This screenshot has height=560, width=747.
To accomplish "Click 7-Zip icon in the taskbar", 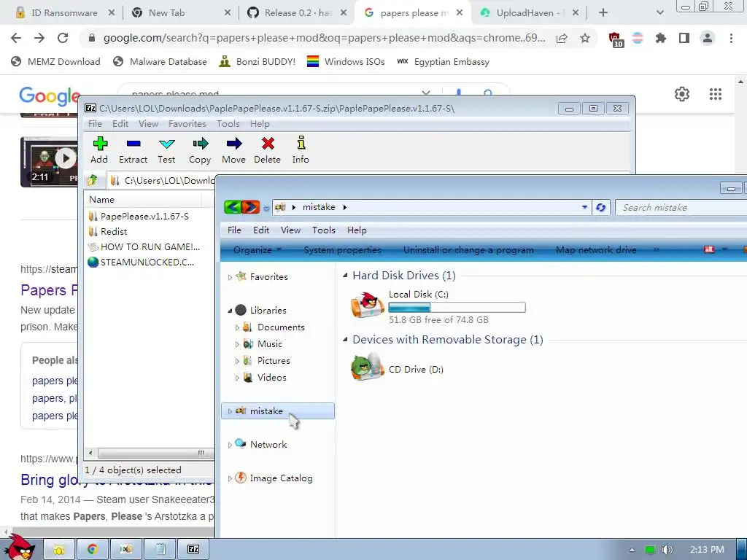I will 193,549.
